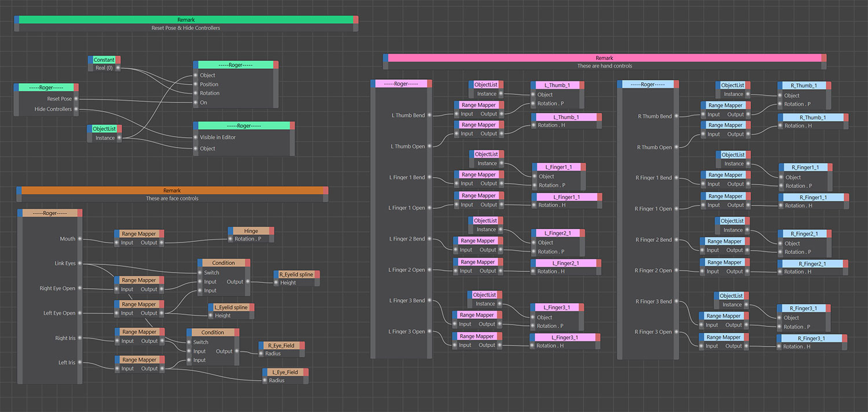Viewport: 868px width, 412px height.
Task: Select the ObjectList node above L Thumb Bend
Action: coord(486,85)
